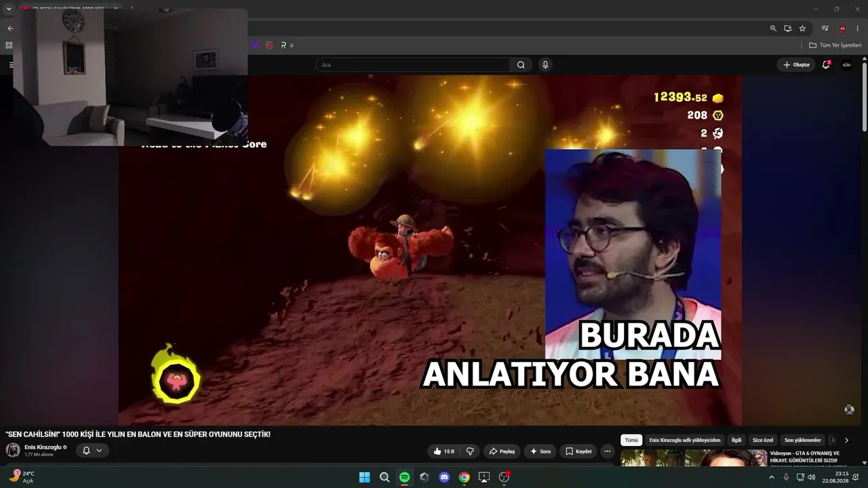Open Discord from the taskbar

click(x=444, y=477)
